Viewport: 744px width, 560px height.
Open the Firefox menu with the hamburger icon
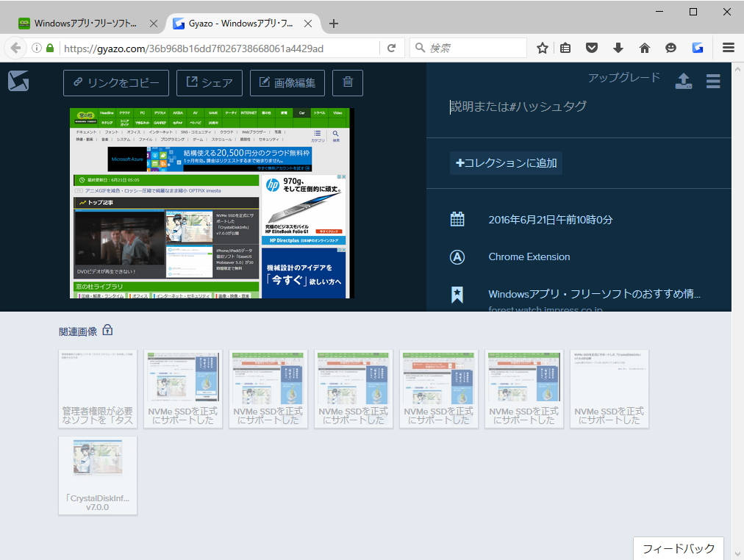(x=728, y=48)
